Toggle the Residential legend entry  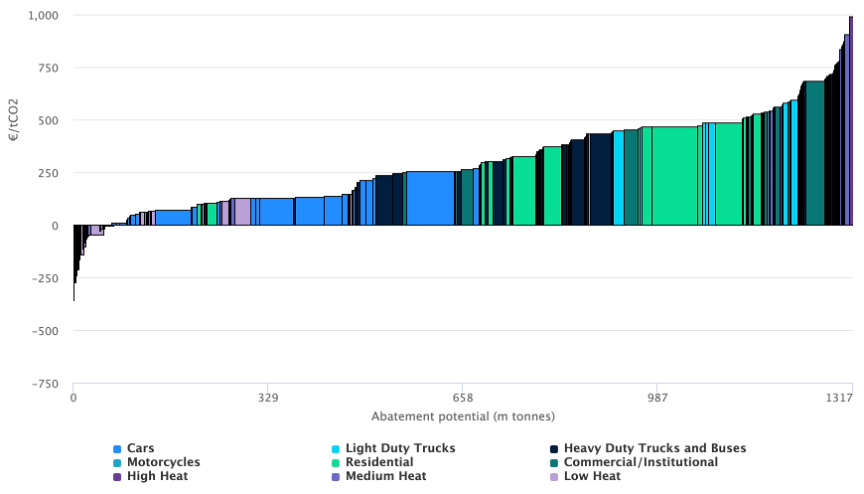tap(372, 462)
